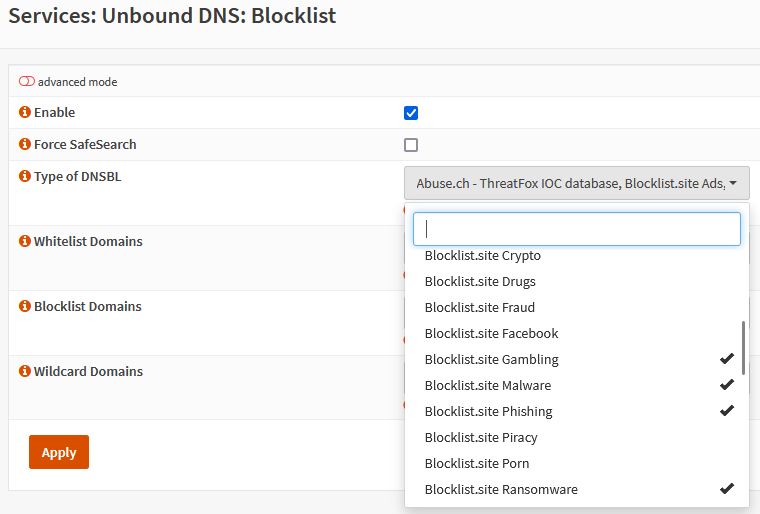Deselect Blocklist.site Gambling option
Screen dimensions: 760x514
[x=492, y=360]
